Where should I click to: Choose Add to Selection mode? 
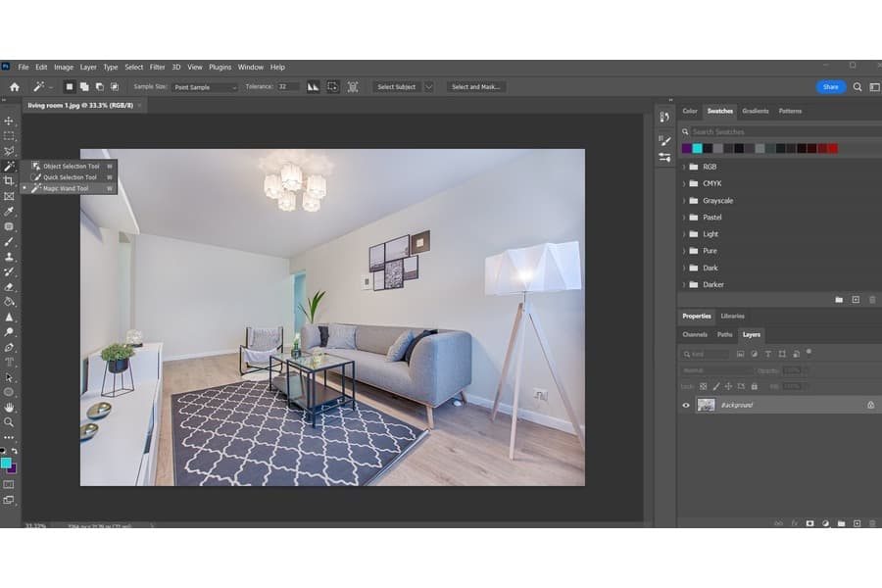(84, 86)
